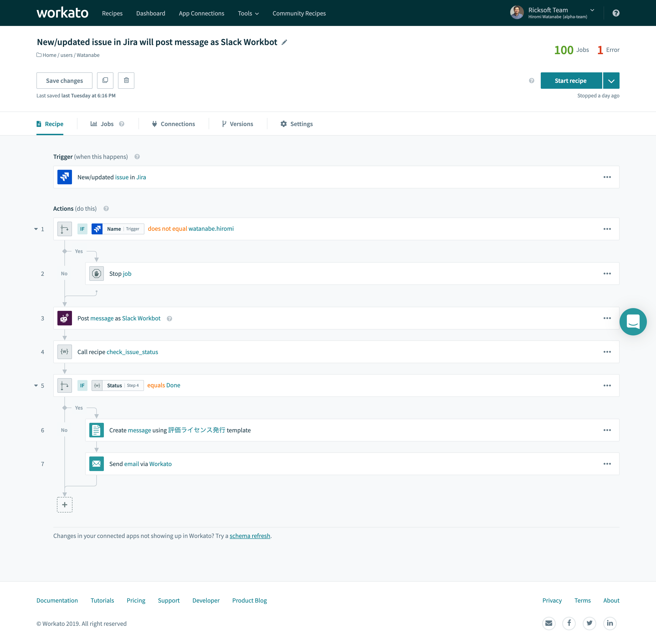This screenshot has height=644, width=656.
Task: Expand the Tools menu in the navbar
Action: point(248,13)
